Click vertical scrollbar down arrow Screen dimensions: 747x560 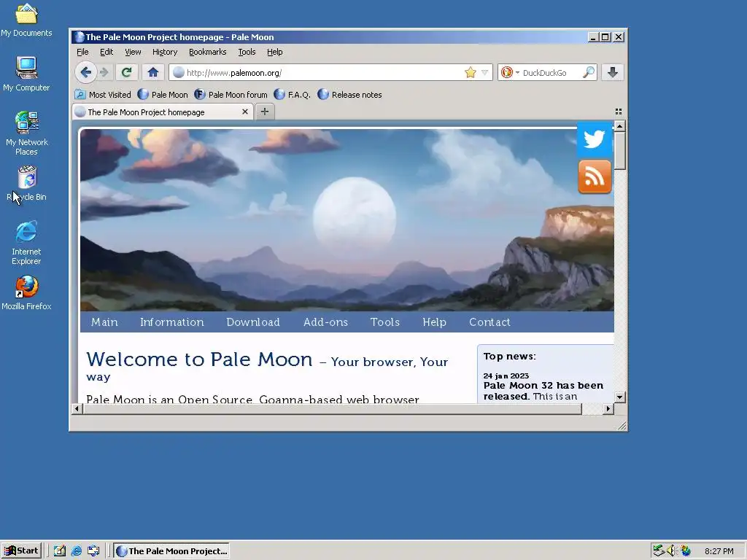click(619, 397)
